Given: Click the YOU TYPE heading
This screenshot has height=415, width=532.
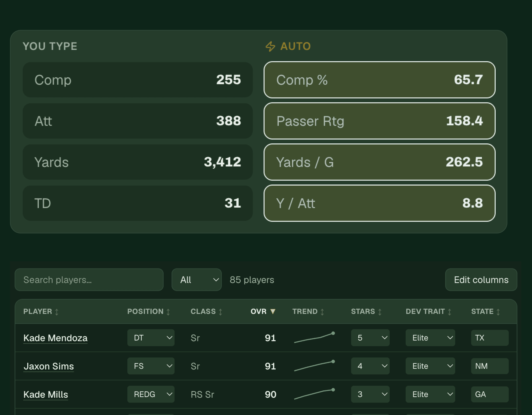Looking at the screenshot, I should (x=50, y=46).
